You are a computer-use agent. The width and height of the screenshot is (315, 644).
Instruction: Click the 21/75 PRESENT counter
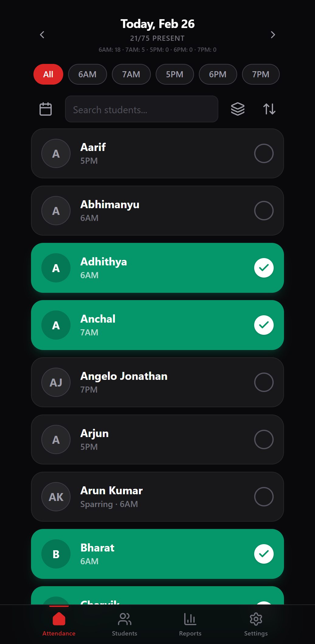click(x=157, y=38)
